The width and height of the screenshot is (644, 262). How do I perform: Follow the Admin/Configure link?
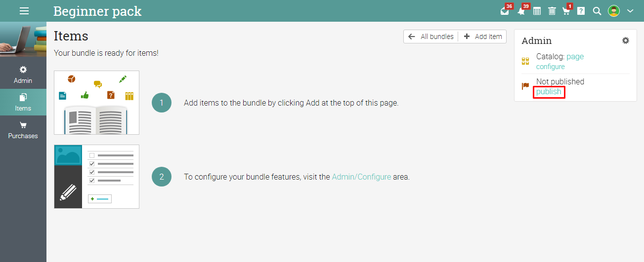(361, 177)
